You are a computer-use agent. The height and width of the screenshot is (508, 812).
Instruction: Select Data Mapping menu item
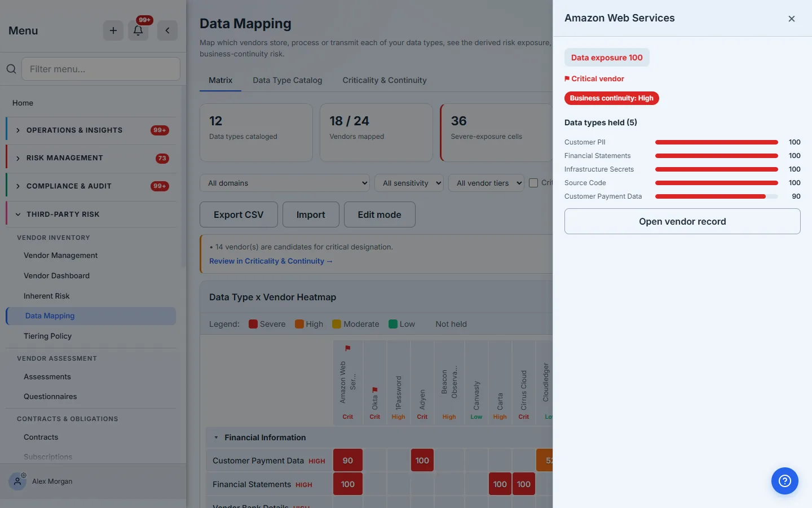click(x=91, y=316)
